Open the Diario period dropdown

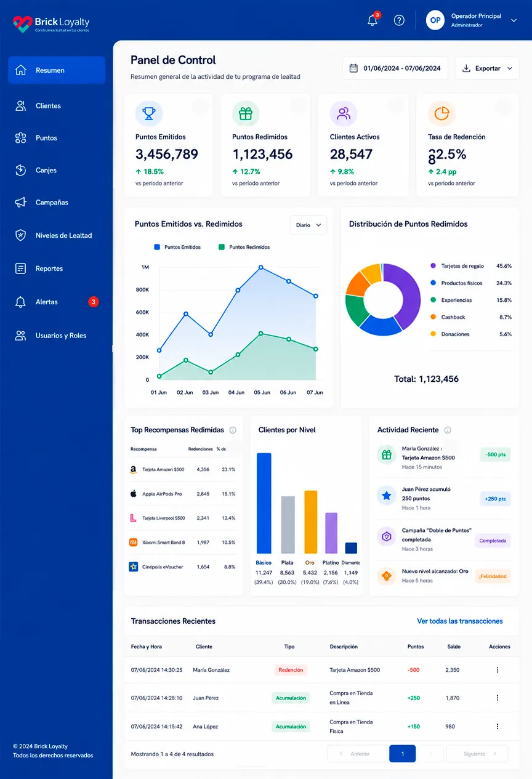tap(308, 225)
